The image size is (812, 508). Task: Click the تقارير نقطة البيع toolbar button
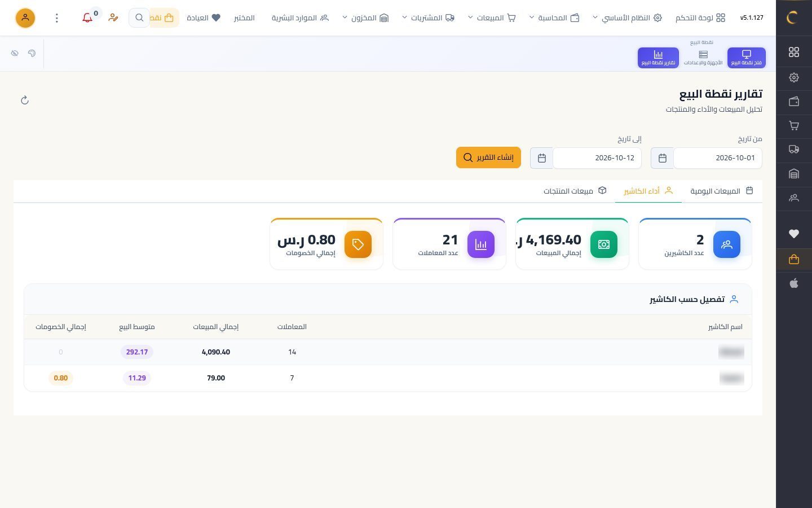coord(658,58)
